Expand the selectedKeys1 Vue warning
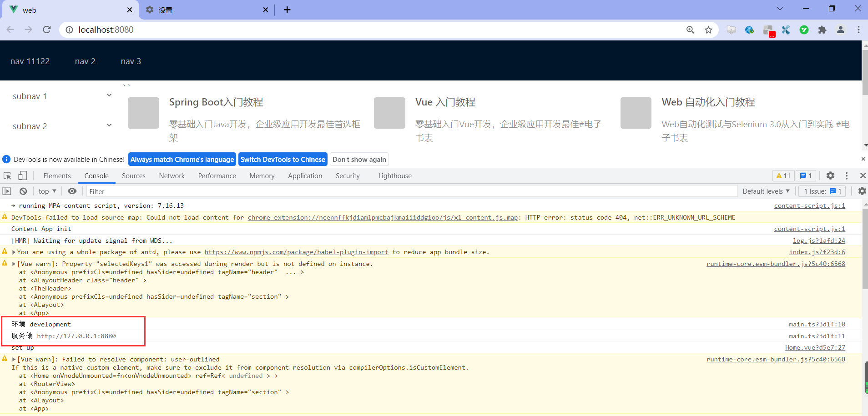The height and width of the screenshot is (416, 868). tap(14, 264)
